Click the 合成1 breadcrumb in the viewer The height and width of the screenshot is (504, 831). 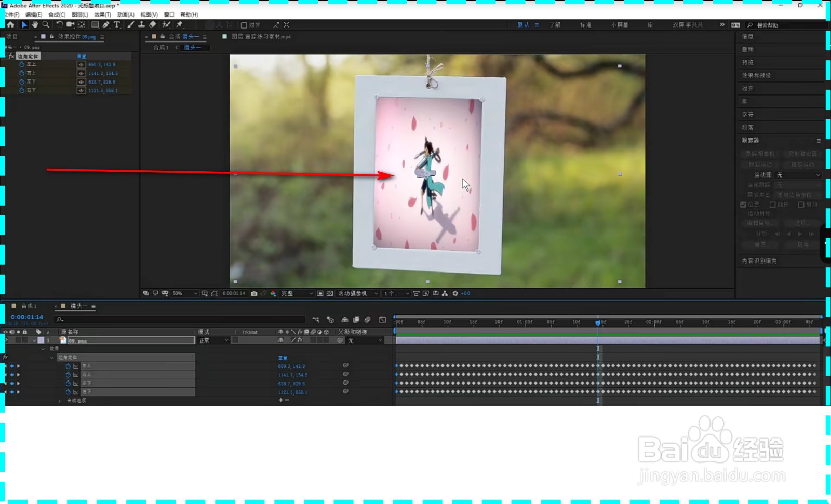[161, 47]
